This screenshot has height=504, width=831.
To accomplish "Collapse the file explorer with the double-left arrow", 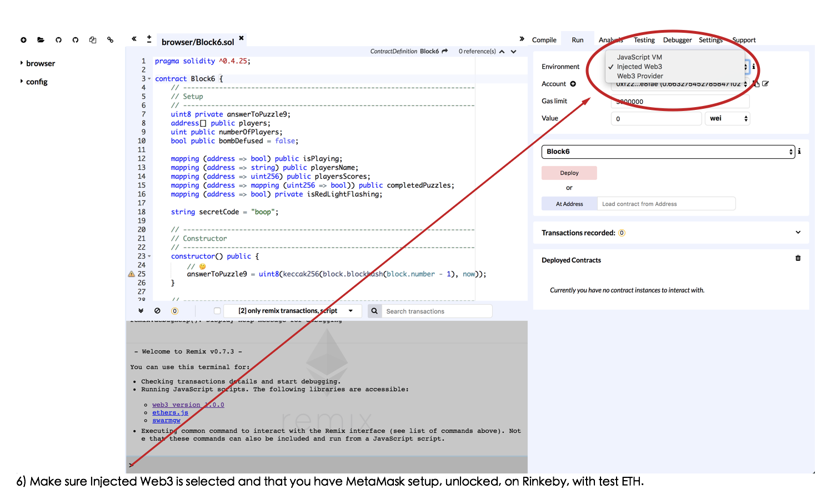I will click(134, 39).
